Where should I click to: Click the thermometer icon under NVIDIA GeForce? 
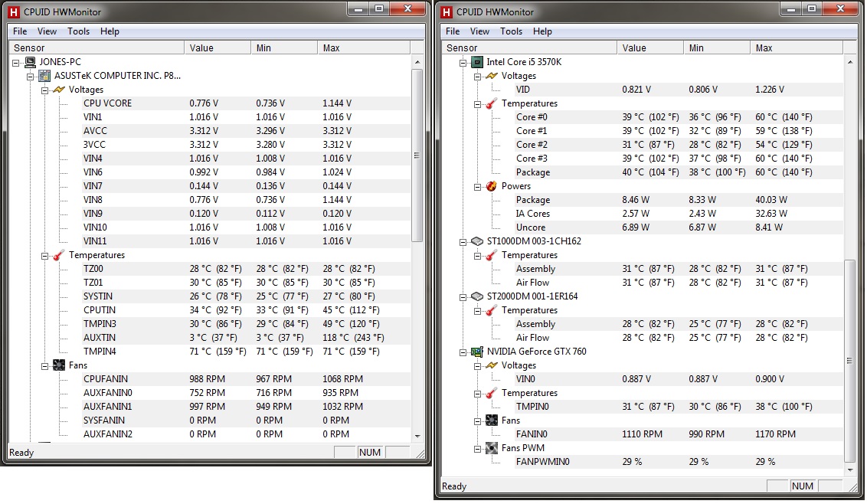[491, 393]
